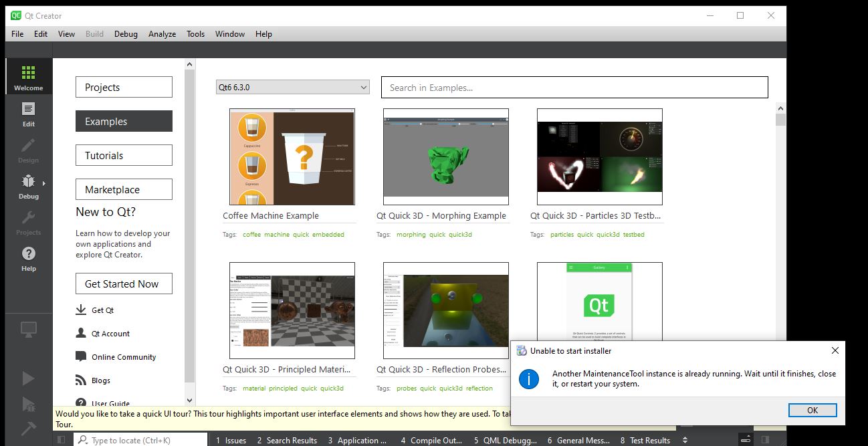Open the 6 General Messages pane

[578, 440]
